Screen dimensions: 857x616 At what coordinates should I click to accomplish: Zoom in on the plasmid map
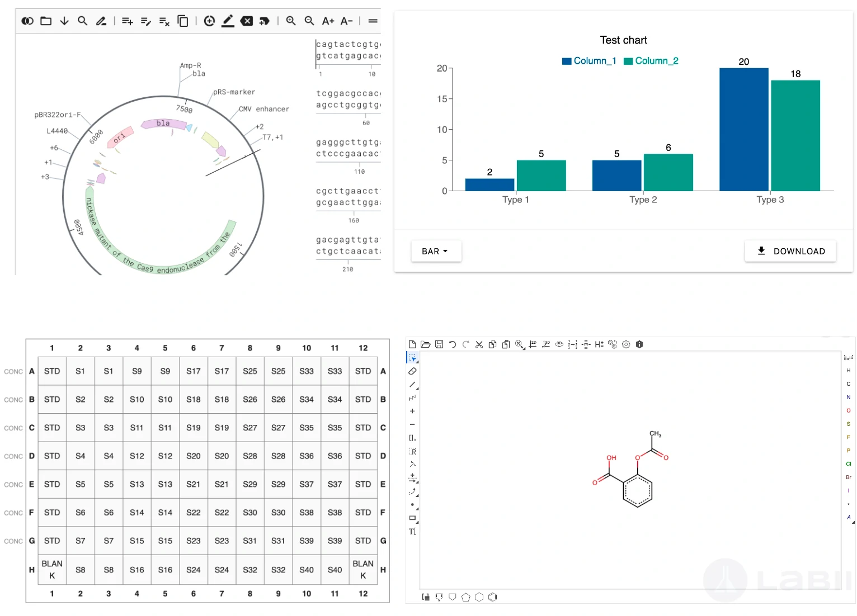[x=291, y=21]
